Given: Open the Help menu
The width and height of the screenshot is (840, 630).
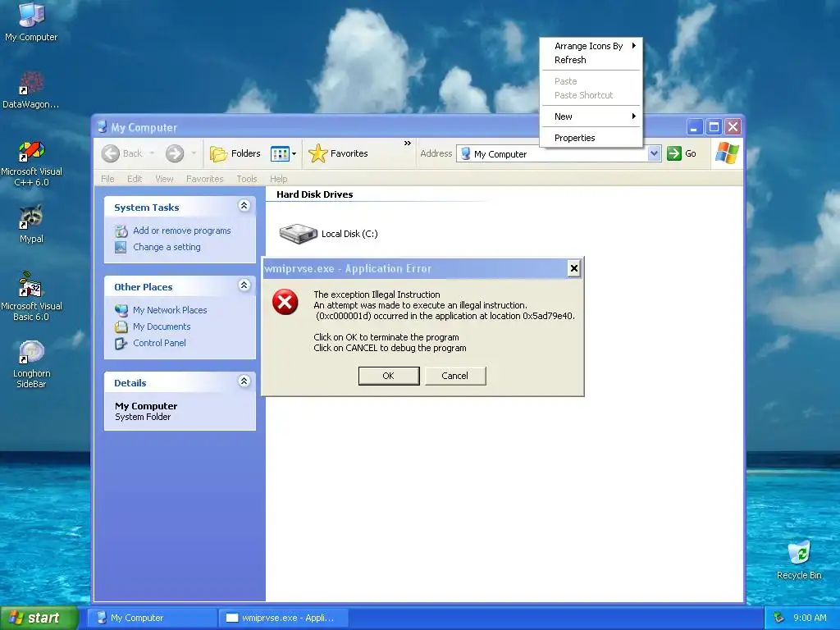Looking at the screenshot, I should tap(279, 179).
